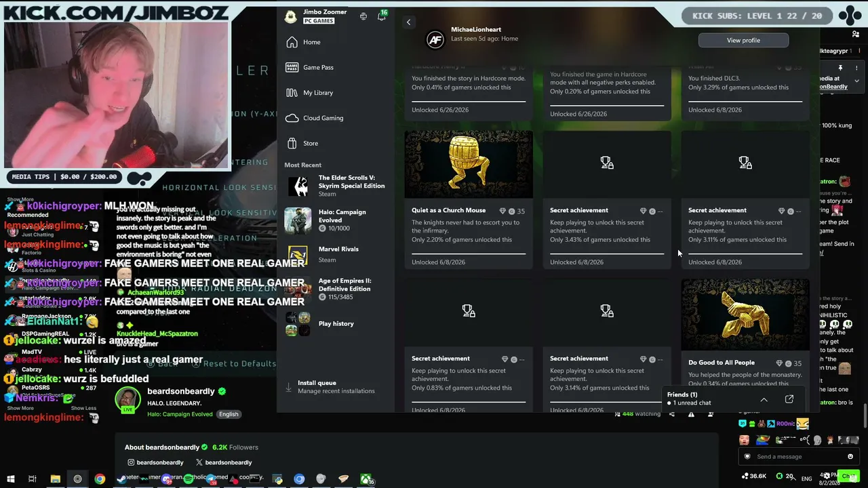Click beardsonbeardly Instagram link
Viewport: 868px width, 488px height.
point(155,462)
